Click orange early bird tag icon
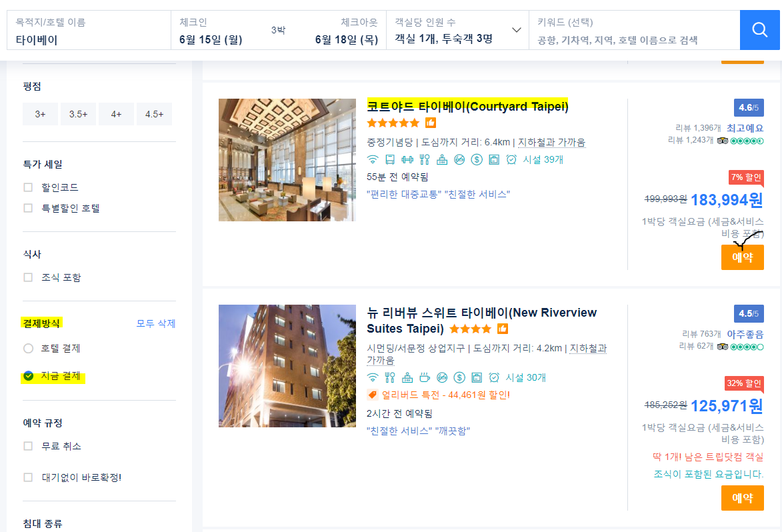This screenshot has height=532, width=782. click(373, 395)
